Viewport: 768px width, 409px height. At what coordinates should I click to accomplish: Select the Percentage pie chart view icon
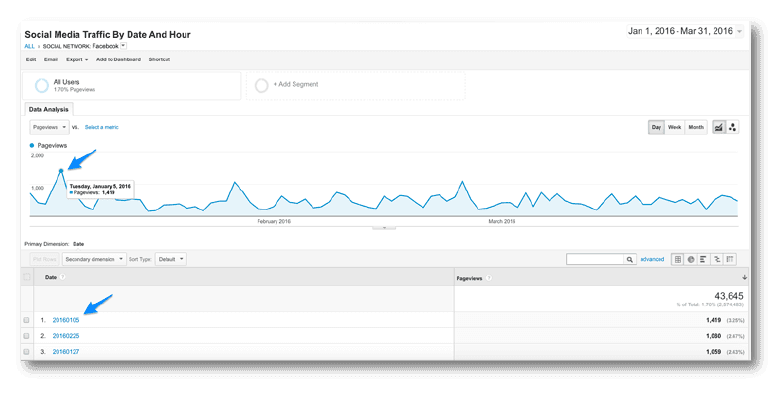(691, 260)
